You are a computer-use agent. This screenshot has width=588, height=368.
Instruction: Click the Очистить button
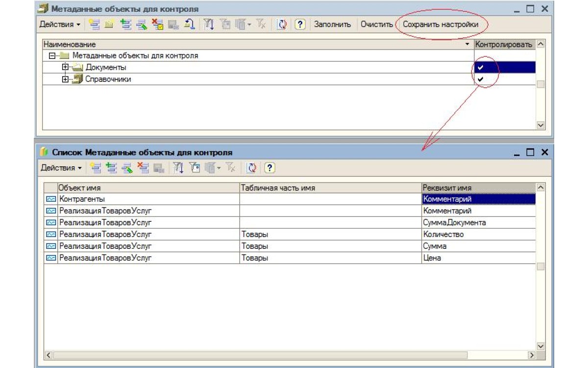pyautogui.click(x=376, y=25)
